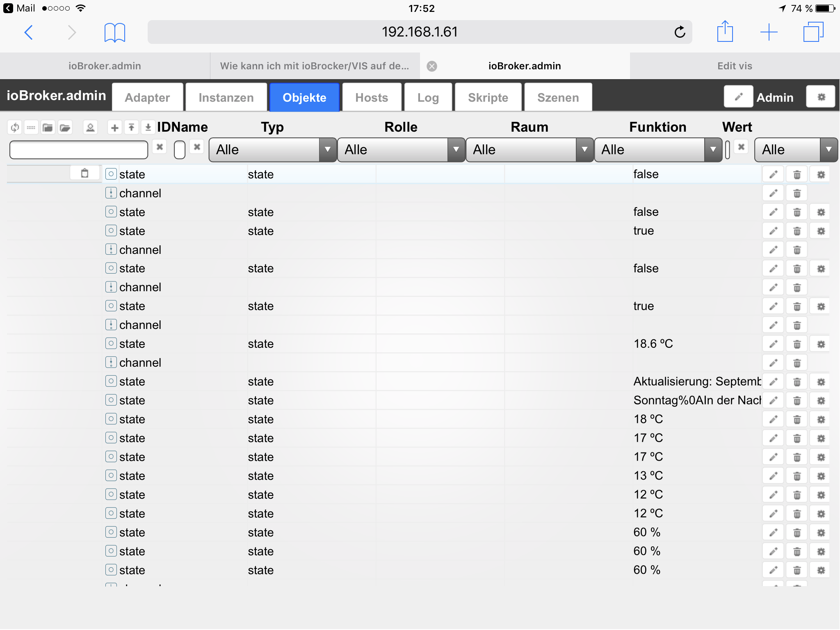This screenshot has height=630, width=840.
Task: Collapse all nodes with the closed folder icon
Action: tap(48, 128)
